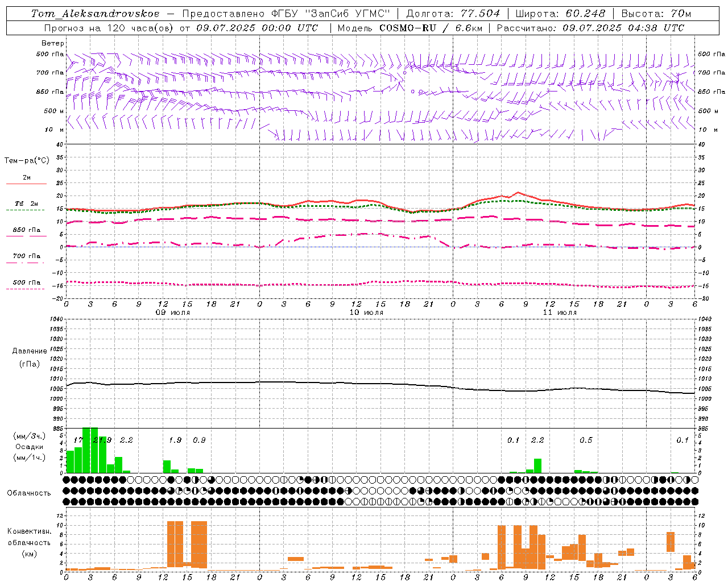Click the "(мм/3ч.)" precipitation unit label

[x=29, y=436]
